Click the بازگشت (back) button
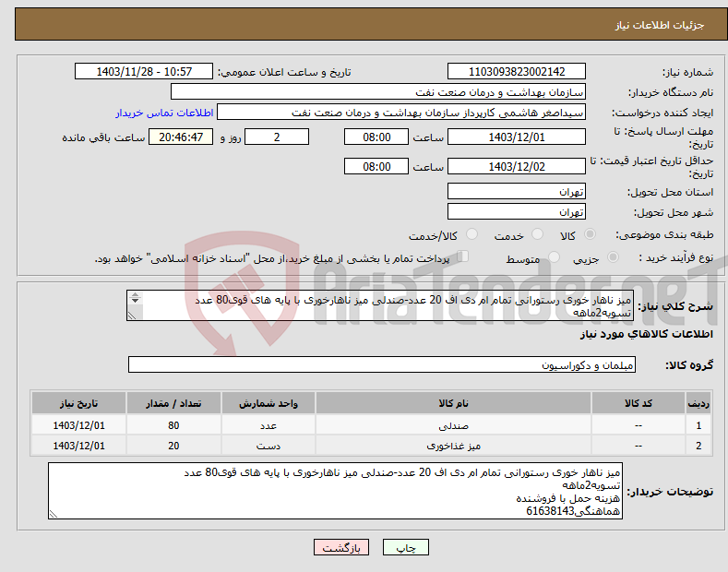Viewport: 728px width, 572px height. (x=341, y=547)
